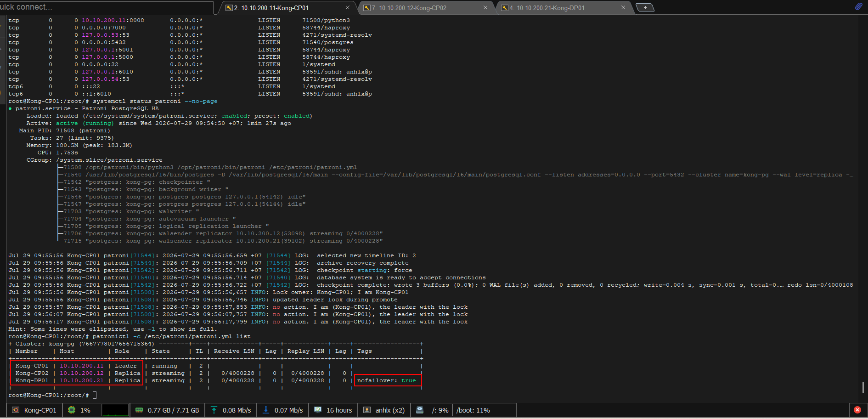Click the anhlx (x2) users entry
Viewport: 868px width, 419px height.
[x=390, y=410]
